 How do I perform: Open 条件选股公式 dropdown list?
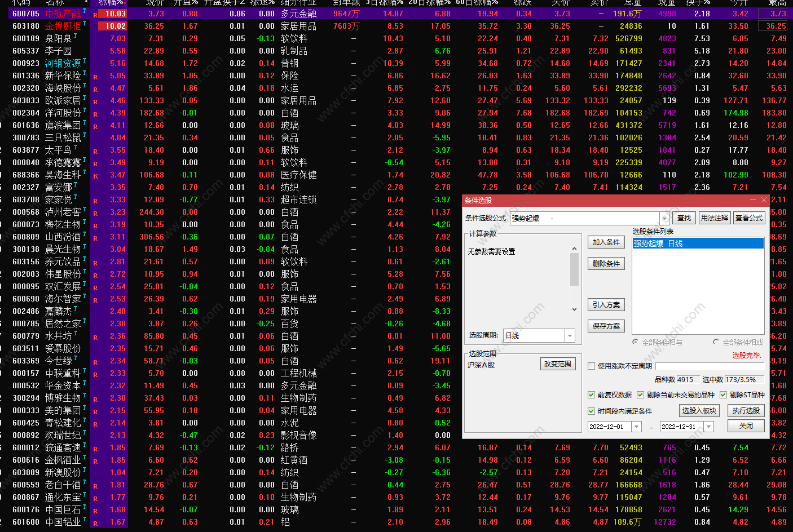tap(664, 218)
